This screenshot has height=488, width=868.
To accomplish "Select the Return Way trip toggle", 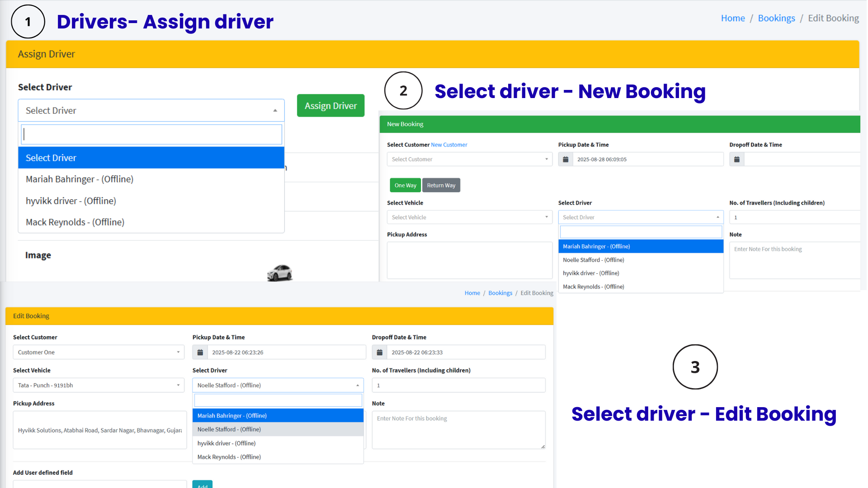I will (441, 185).
